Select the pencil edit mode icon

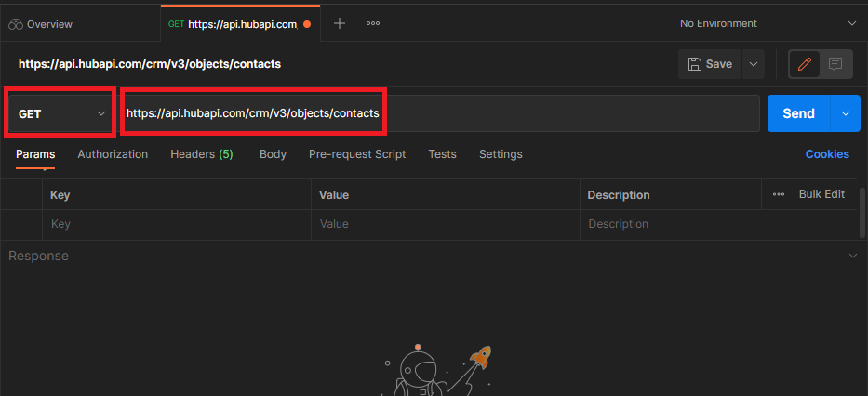805,64
